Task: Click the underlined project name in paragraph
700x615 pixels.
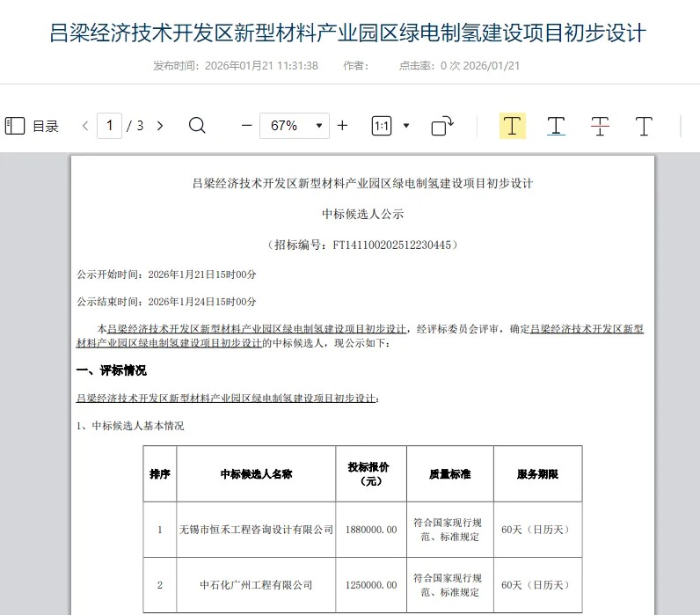Action: click(257, 329)
